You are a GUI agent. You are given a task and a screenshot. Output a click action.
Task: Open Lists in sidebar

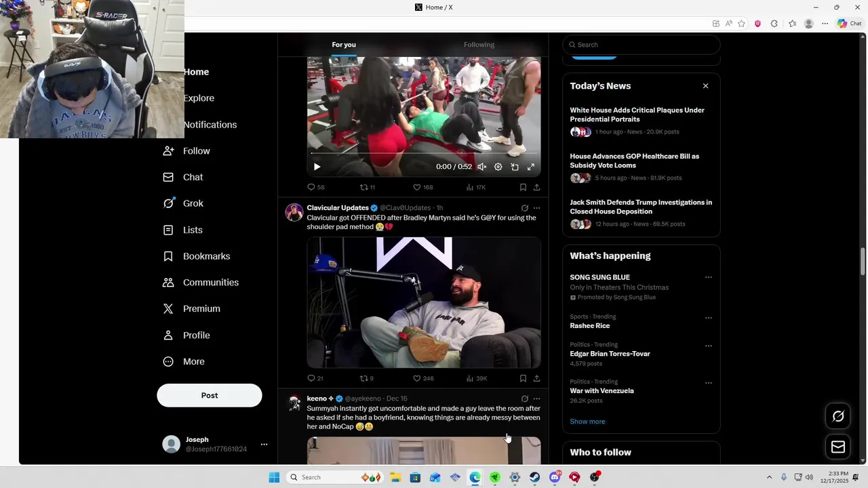click(183, 230)
